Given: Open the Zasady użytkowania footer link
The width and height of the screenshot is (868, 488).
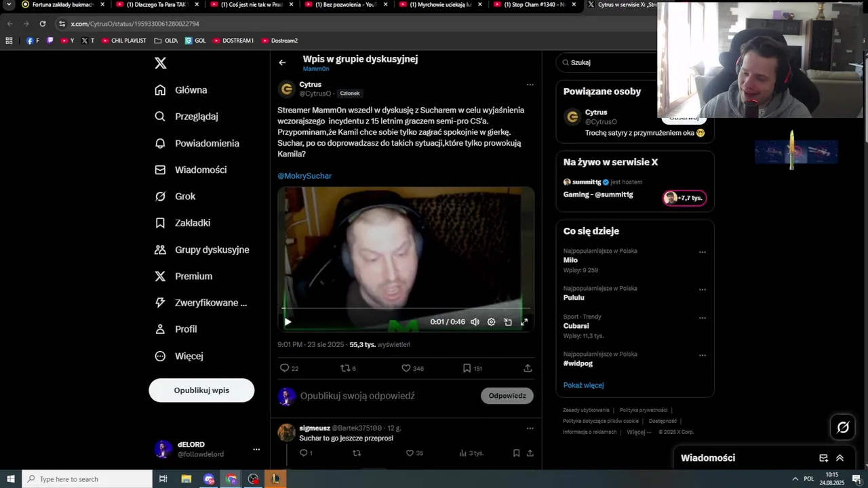Looking at the screenshot, I should (586, 410).
